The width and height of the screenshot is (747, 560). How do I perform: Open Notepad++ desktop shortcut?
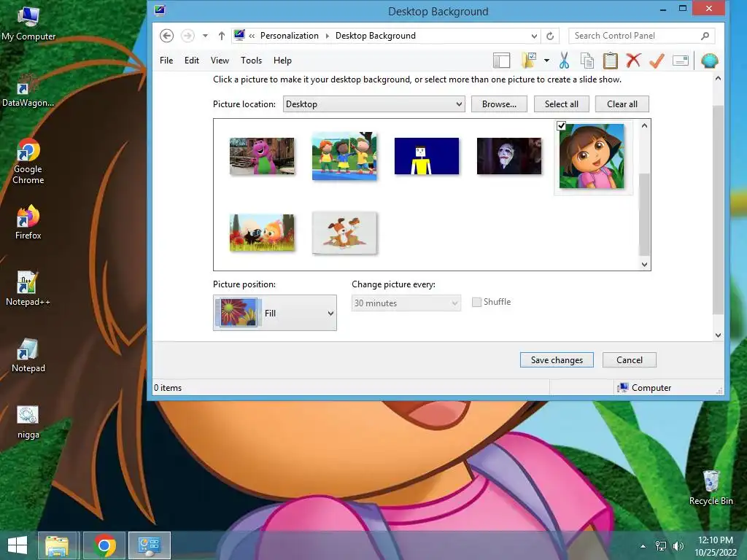pyautogui.click(x=28, y=289)
